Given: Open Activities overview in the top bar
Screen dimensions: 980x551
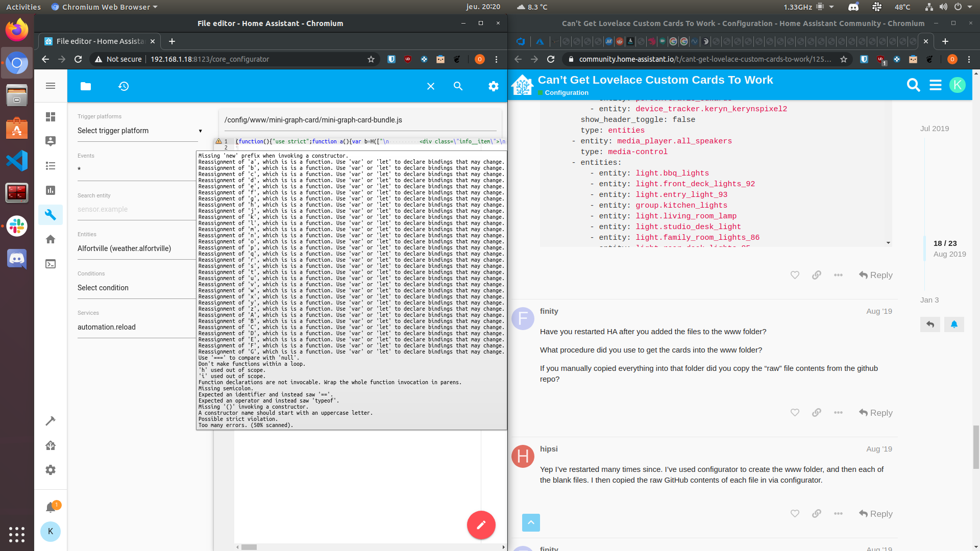Looking at the screenshot, I should (23, 7).
